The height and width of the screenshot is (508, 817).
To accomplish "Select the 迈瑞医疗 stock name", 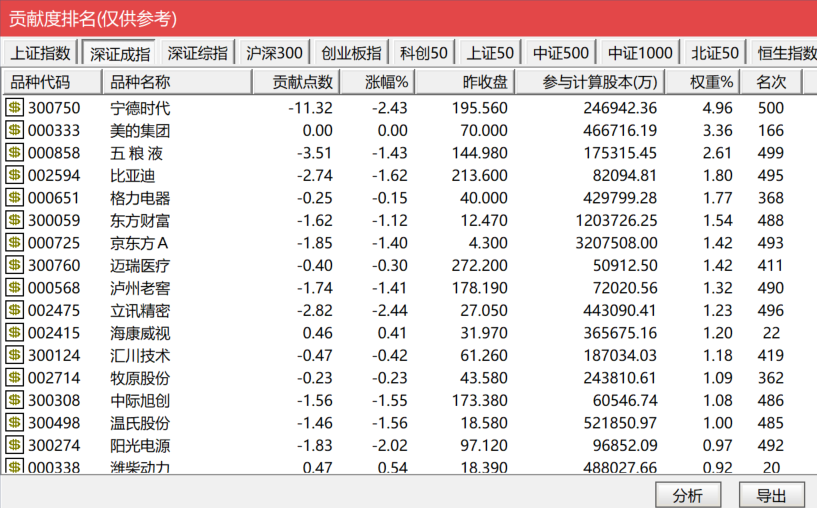I will click(140, 265).
